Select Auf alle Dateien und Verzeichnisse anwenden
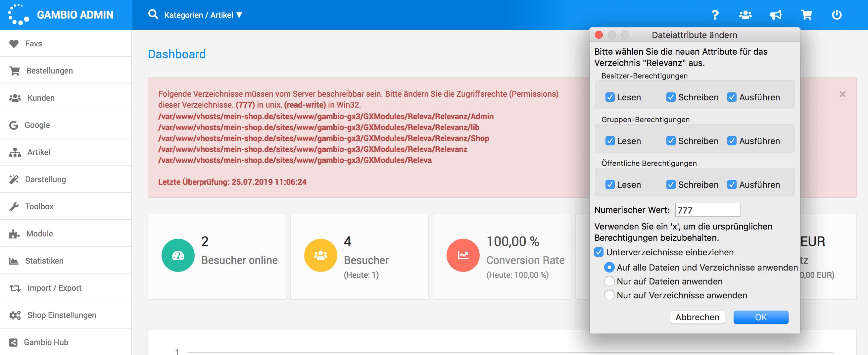868x355 pixels. (x=609, y=267)
